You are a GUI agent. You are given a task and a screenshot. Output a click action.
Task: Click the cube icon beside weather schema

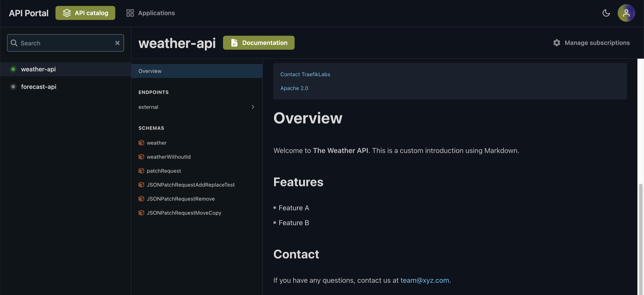(x=141, y=143)
